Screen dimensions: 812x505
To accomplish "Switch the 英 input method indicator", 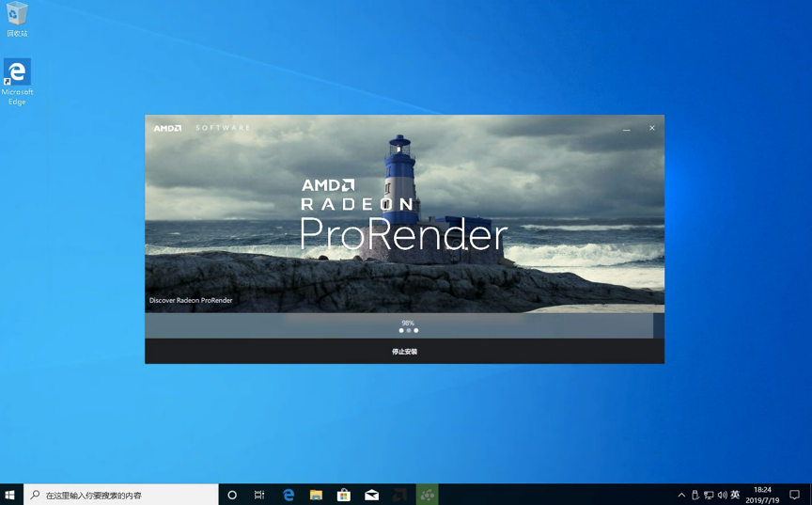I will click(x=735, y=495).
